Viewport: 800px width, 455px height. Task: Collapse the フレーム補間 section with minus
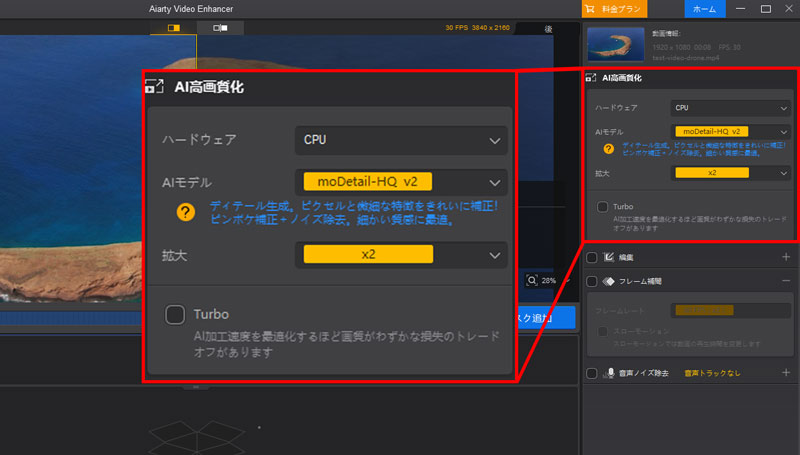tap(786, 281)
